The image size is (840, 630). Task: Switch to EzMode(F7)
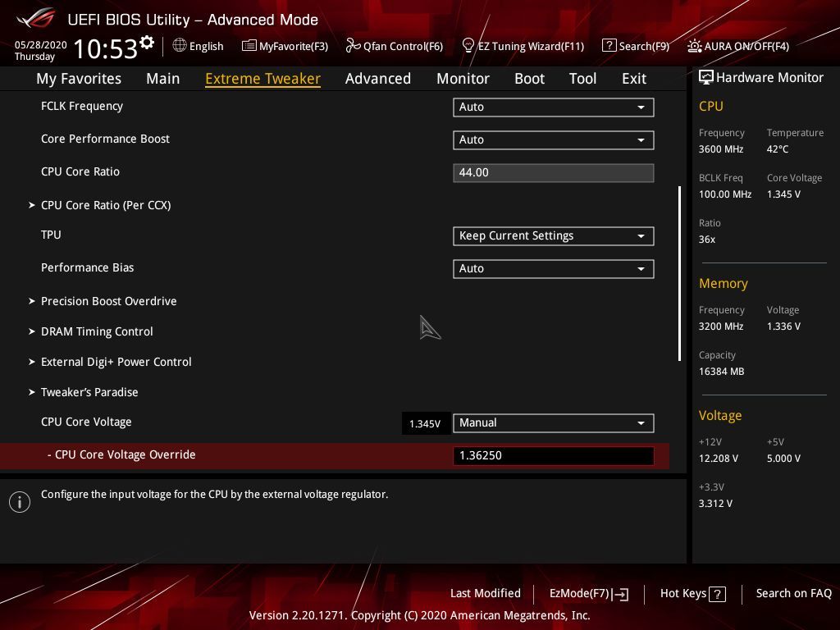[x=589, y=594]
